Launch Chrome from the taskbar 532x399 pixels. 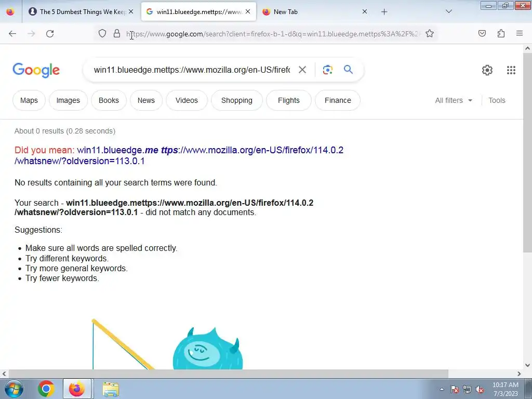[46, 389]
